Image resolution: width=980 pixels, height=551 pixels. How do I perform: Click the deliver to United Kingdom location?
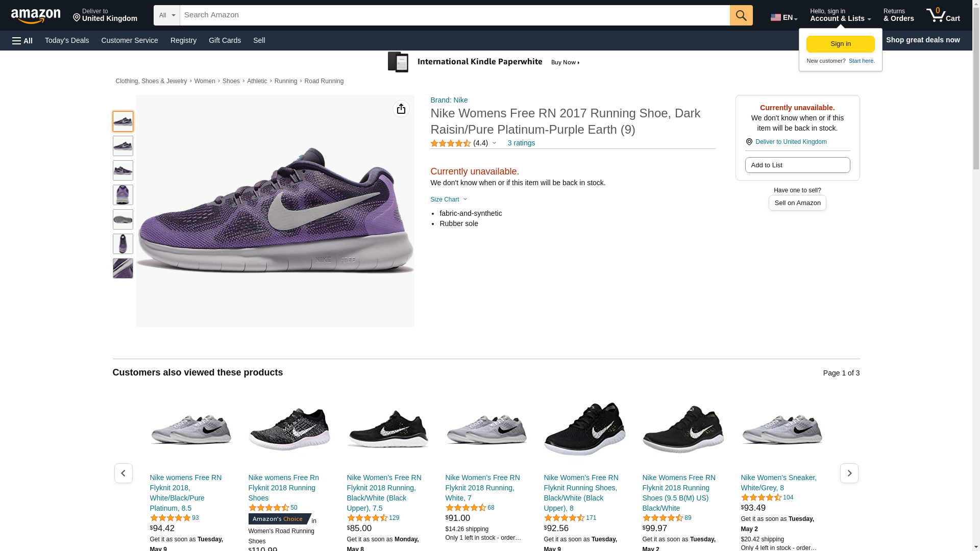pos(105,15)
